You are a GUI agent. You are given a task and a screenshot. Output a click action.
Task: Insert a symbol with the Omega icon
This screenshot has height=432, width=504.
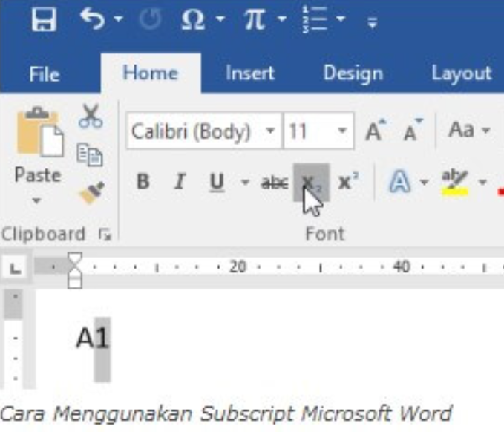pyautogui.click(x=193, y=19)
